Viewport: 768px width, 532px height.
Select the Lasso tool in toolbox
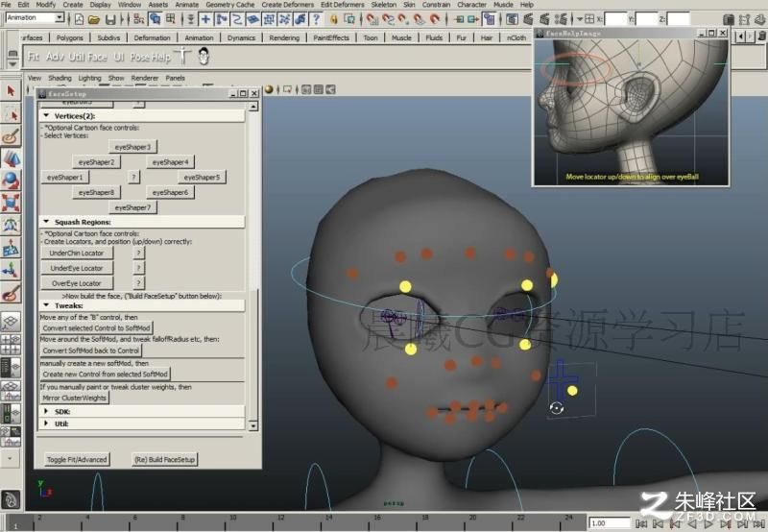11,114
